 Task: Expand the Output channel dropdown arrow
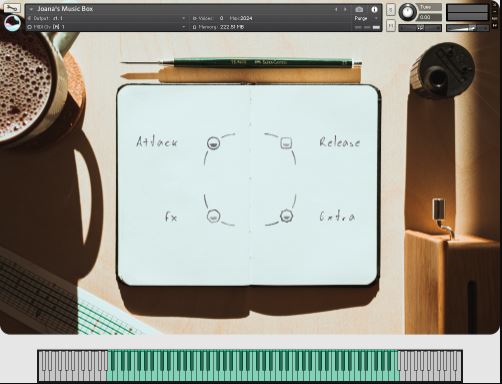(183, 18)
